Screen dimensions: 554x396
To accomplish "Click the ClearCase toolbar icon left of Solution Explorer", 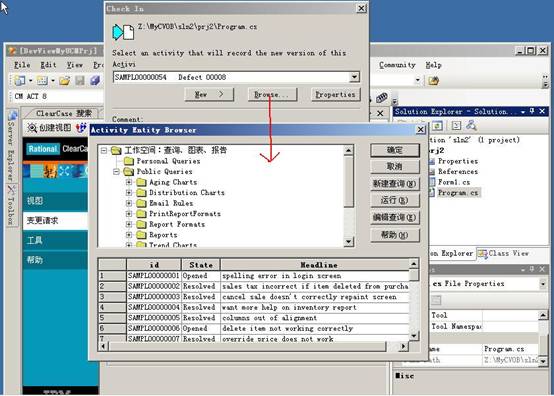I will click(x=382, y=97).
